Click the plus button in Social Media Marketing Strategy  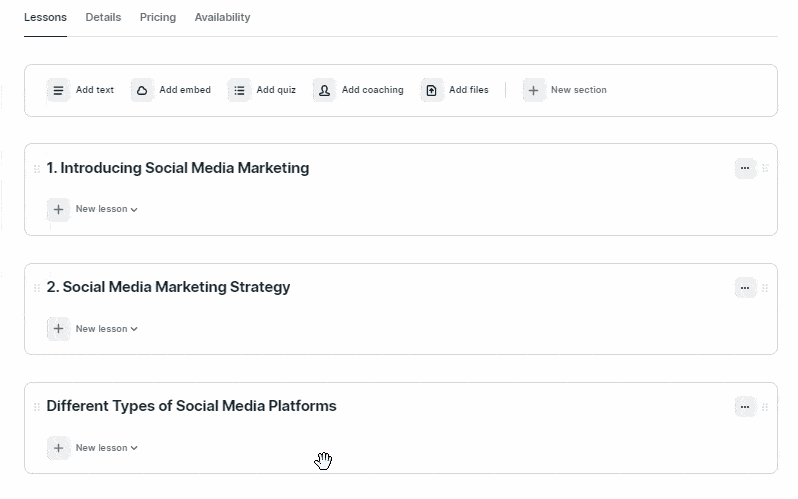[x=59, y=329]
